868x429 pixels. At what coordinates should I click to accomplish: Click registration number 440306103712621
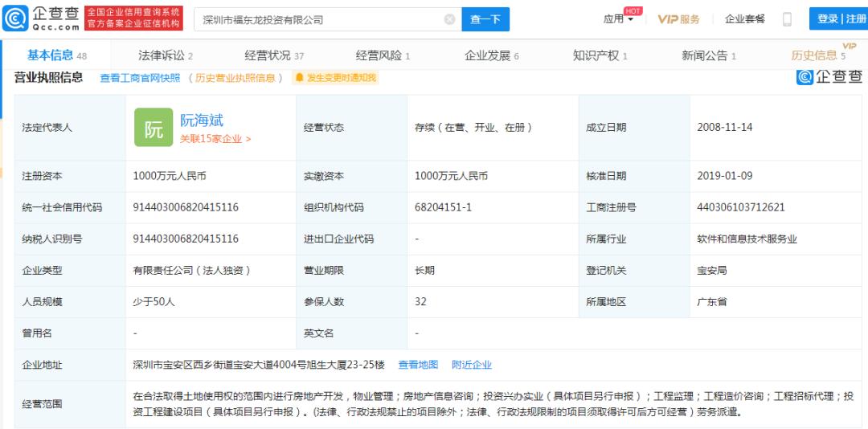(741, 207)
